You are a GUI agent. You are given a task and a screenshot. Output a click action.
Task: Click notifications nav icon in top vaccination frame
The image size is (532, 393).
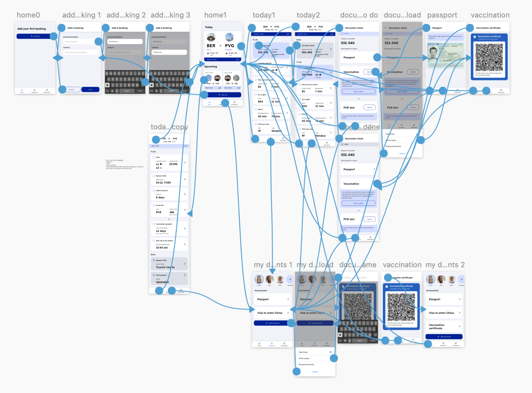click(x=501, y=90)
